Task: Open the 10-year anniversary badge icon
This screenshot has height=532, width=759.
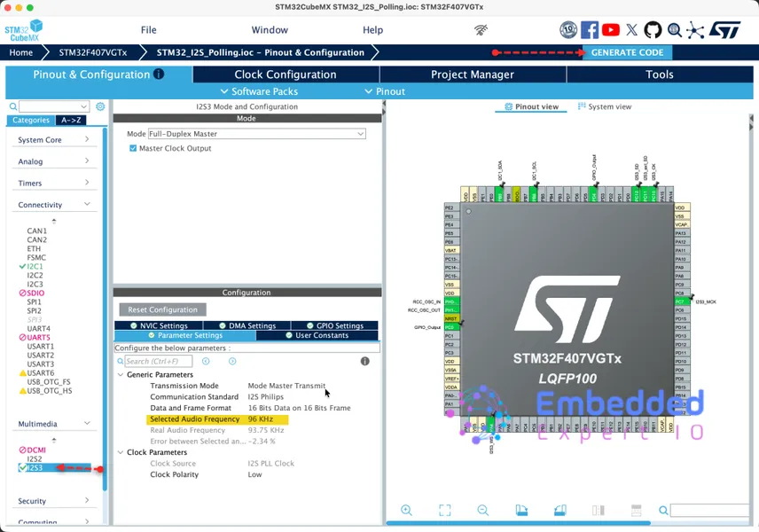Action: pyautogui.click(x=568, y=30)
